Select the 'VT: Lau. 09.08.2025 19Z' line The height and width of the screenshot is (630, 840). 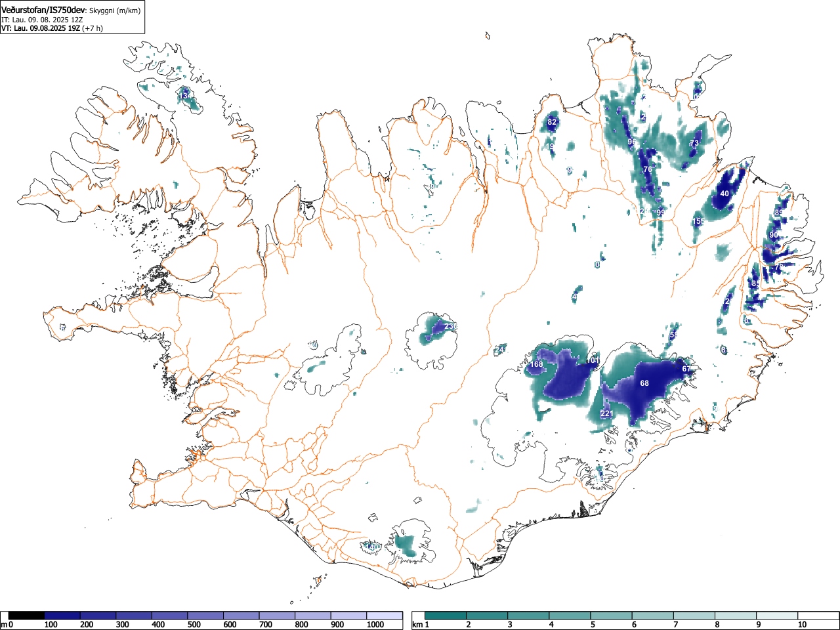41,28
